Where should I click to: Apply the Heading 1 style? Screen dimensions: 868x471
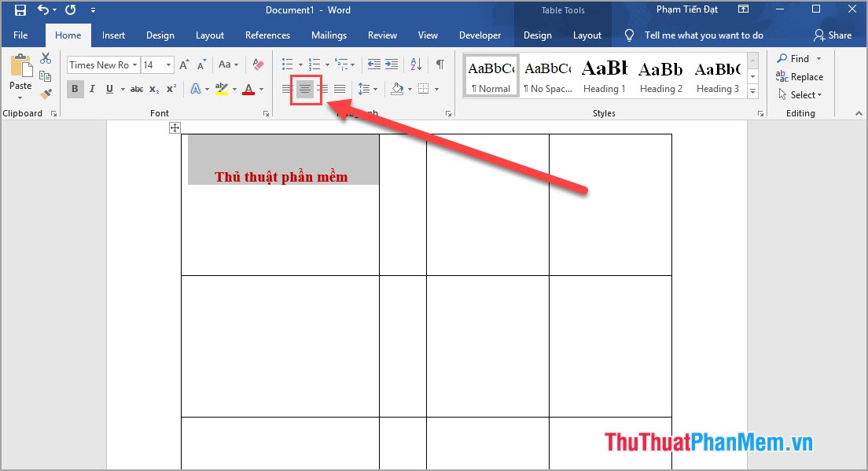tap(604, 75)
